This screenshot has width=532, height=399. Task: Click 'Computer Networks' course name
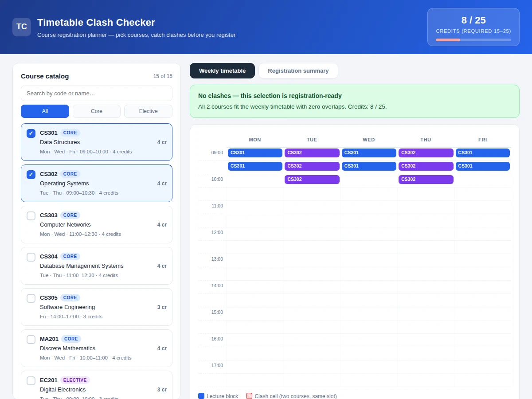tap(65, 225)
